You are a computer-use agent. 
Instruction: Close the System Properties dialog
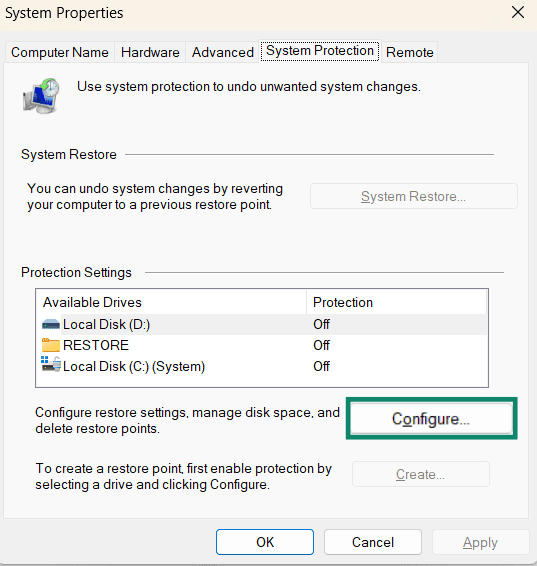(518, 13)
